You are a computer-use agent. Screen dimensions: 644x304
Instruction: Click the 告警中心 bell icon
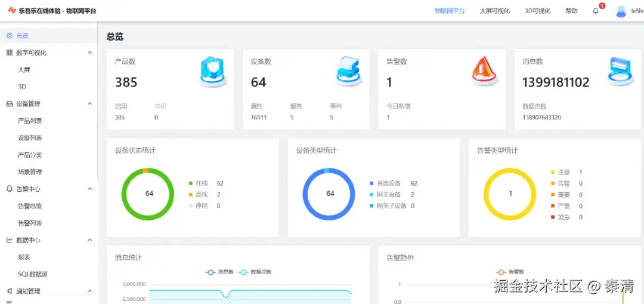click(x=10, y=189)
